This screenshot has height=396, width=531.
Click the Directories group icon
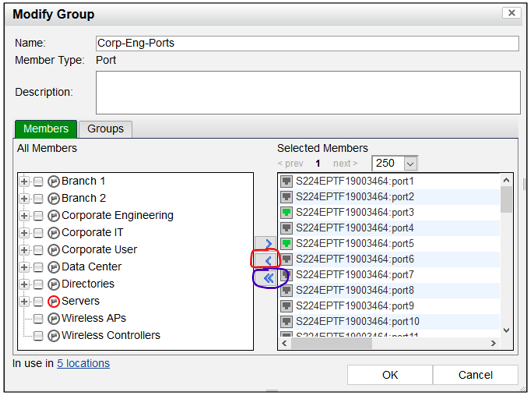pos(54,284)
